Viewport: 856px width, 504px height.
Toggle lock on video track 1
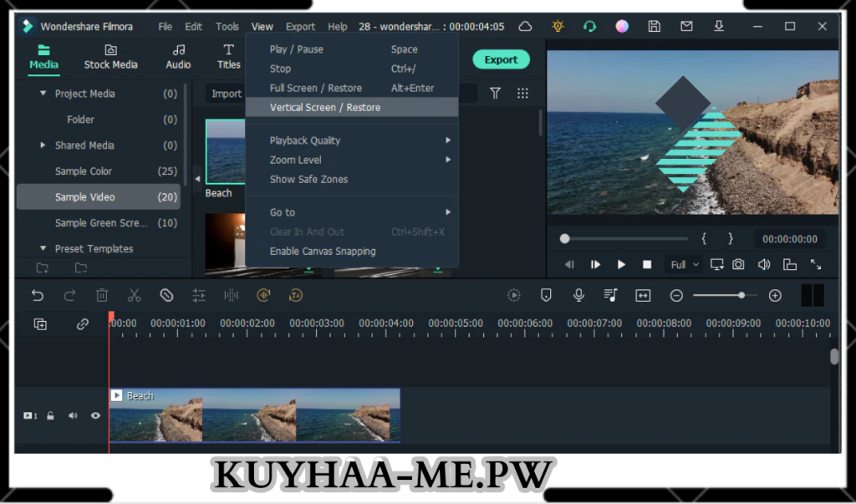point(50,415)
